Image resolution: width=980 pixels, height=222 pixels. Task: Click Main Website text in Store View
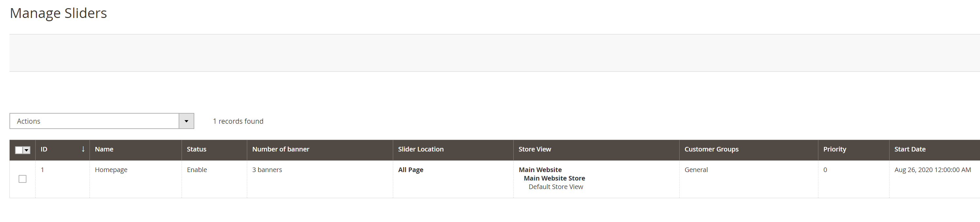point(540,170)
